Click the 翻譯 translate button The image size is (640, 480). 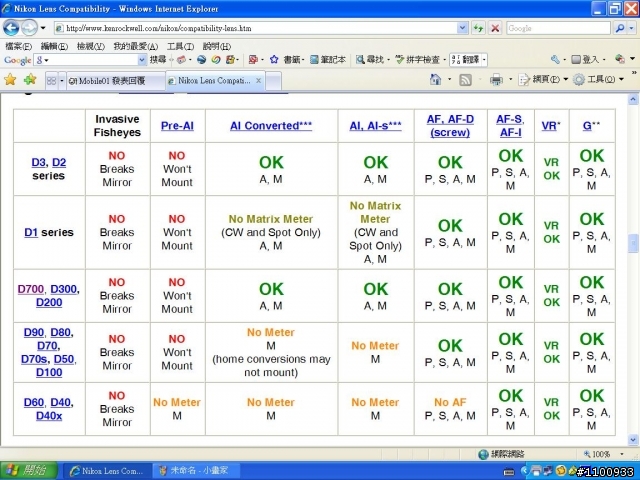tap(466, 60)
